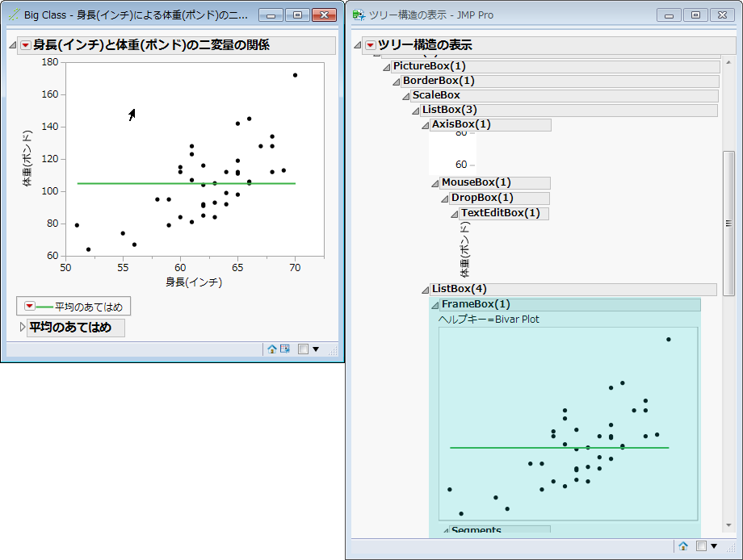Click the green mean fit line in Big Class plot
The height and width of the screenshot is (560, 743).
(x=187, y=183)
